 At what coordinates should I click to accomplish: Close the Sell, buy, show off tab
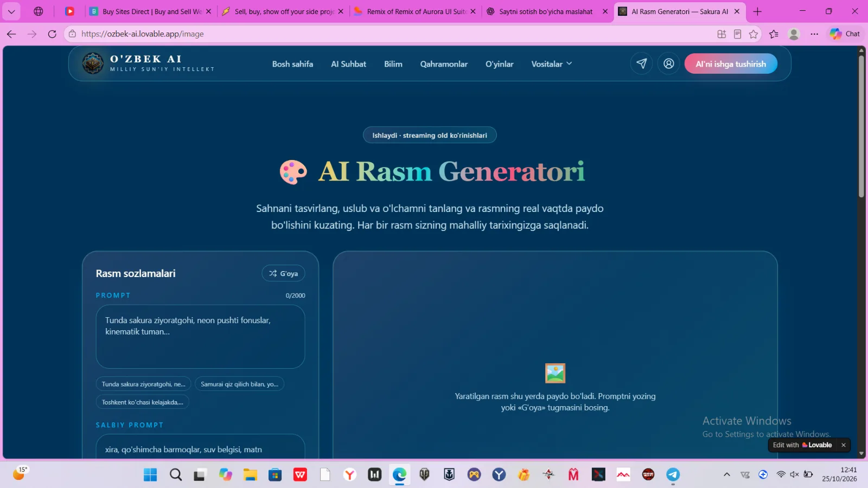[x=341, y=11]
